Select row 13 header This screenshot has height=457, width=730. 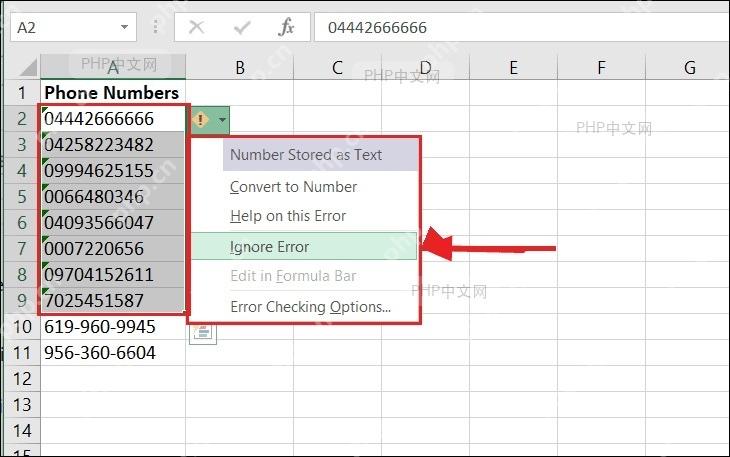(x=22, y=404)
